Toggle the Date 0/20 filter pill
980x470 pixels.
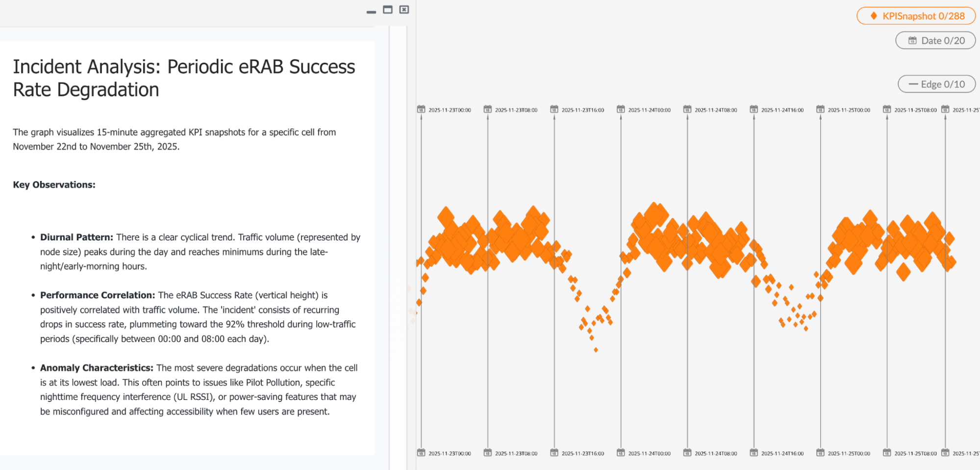[x=935, y=41]
